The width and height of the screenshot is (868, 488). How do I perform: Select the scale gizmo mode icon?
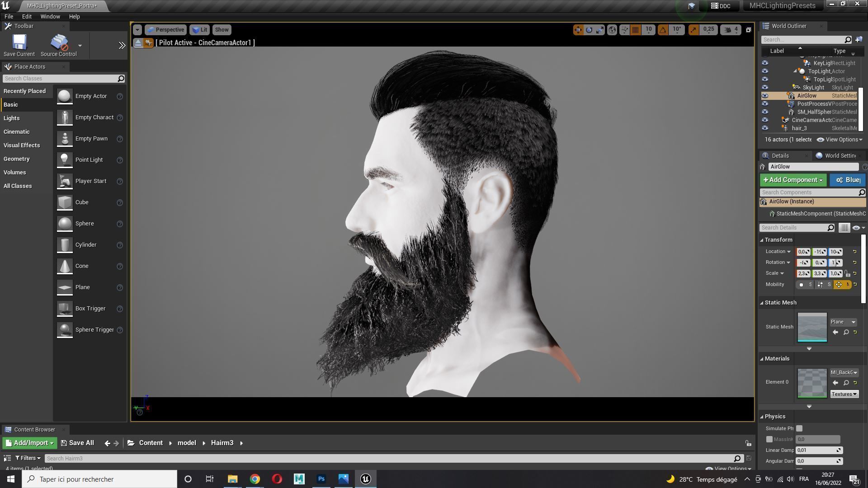[600, 30]
